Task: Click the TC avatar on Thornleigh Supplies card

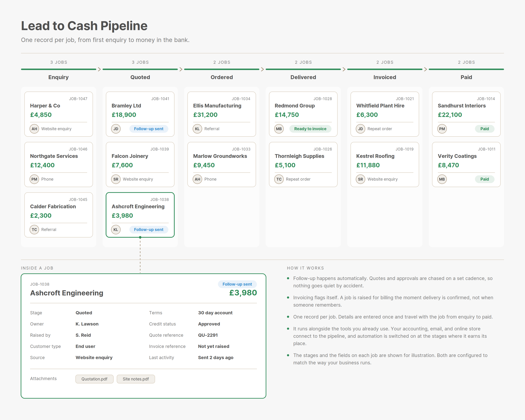Action: pyautogui.click(x=279, y=179)
